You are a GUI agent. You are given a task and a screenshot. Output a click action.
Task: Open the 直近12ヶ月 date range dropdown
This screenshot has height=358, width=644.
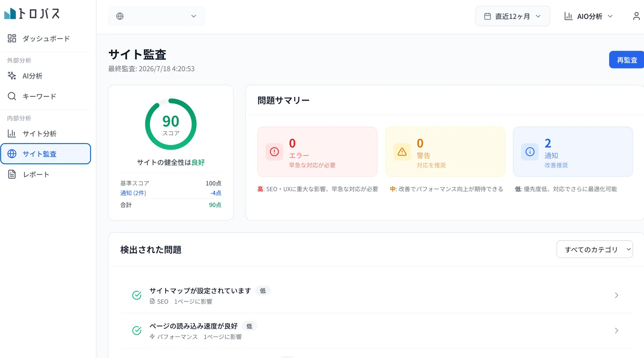coord(513,16)
